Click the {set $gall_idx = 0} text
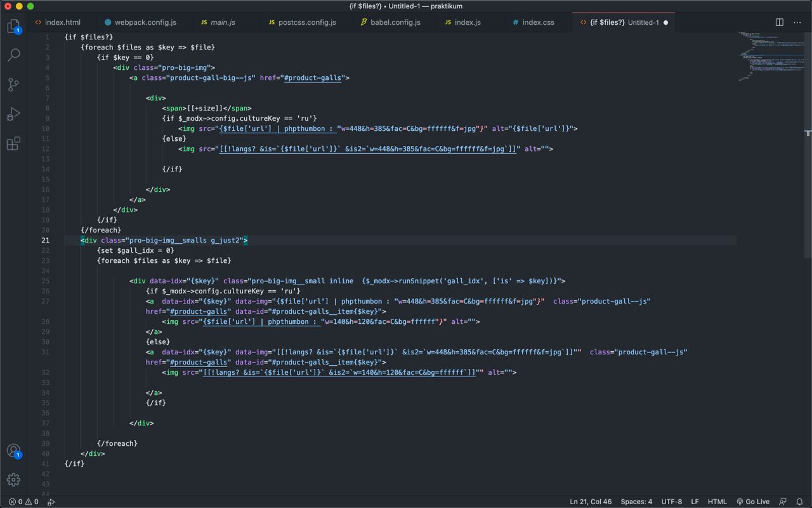 [x=136, y=250]
